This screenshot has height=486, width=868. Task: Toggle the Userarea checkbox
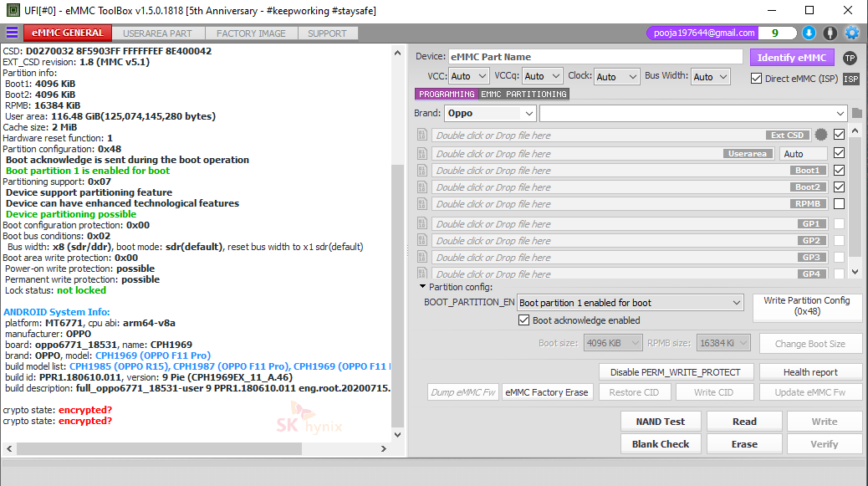point(840,153)
